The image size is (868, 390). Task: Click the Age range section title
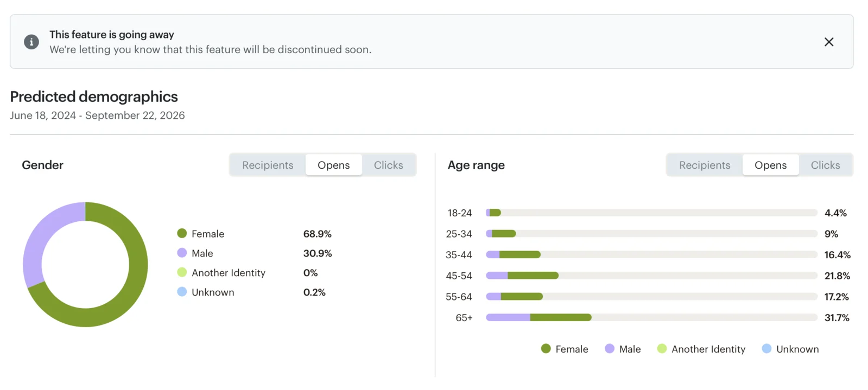[476, 165]
